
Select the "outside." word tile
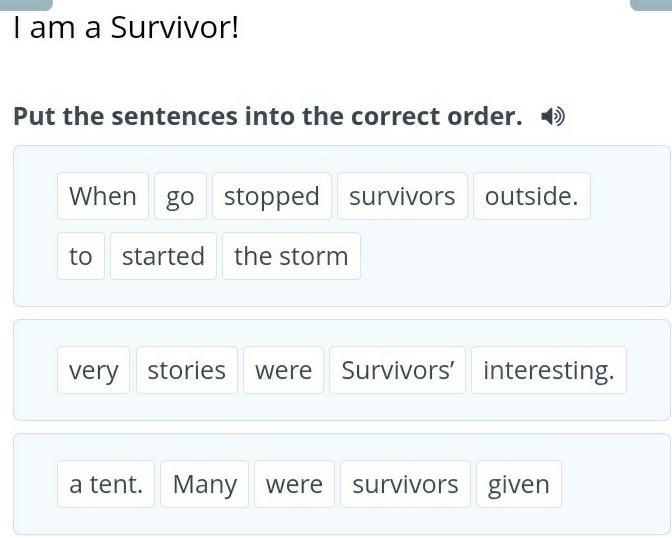531,196
